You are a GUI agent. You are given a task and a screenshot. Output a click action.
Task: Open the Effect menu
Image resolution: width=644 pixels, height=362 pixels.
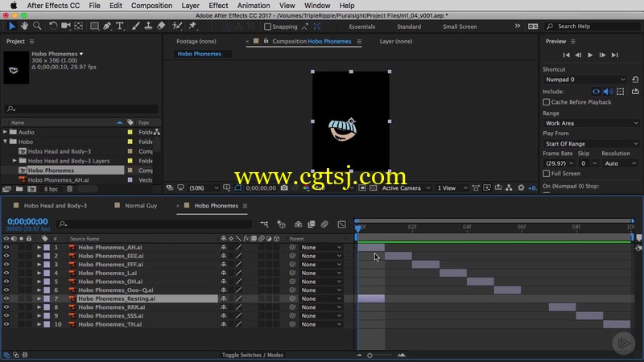point(218,6)
